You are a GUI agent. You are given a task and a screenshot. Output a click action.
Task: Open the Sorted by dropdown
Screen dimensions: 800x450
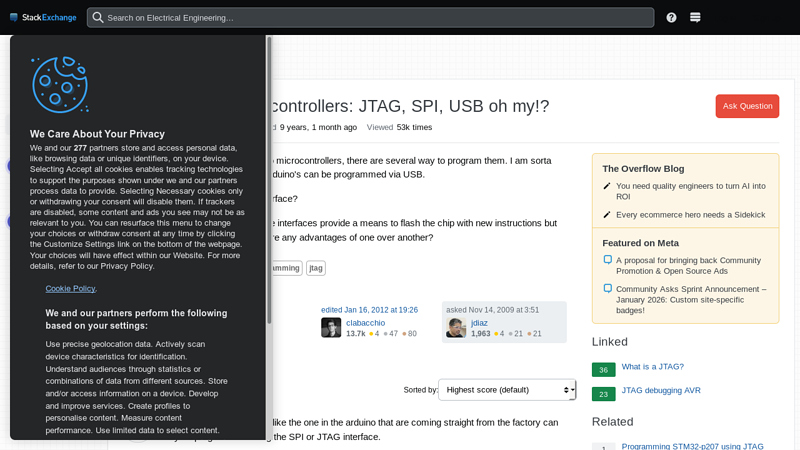(507, 390)
